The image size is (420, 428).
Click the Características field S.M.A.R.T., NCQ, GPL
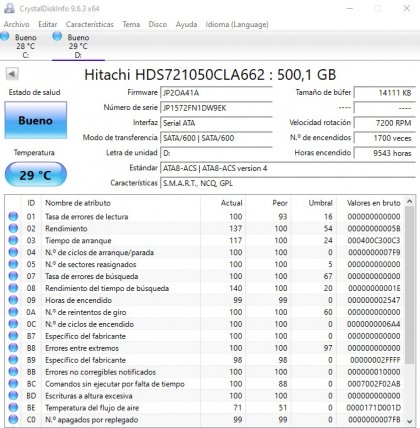pyautogui.click(x=288, y=183)
